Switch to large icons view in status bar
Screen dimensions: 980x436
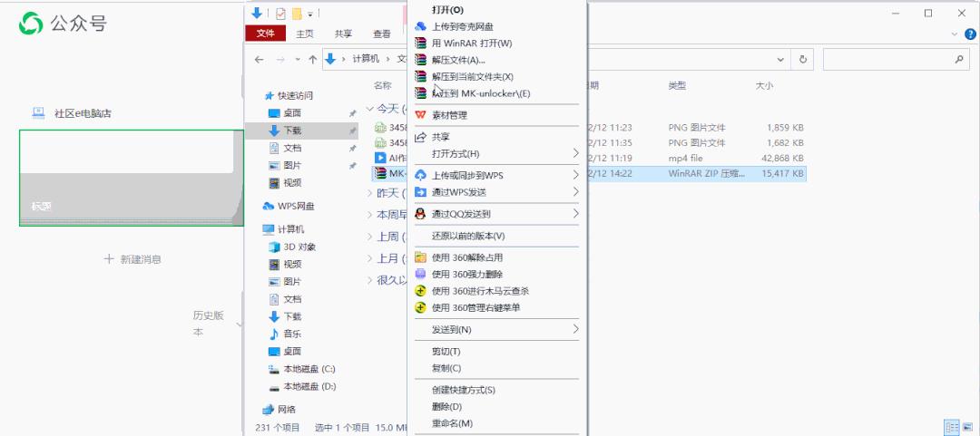click(967, 427)
